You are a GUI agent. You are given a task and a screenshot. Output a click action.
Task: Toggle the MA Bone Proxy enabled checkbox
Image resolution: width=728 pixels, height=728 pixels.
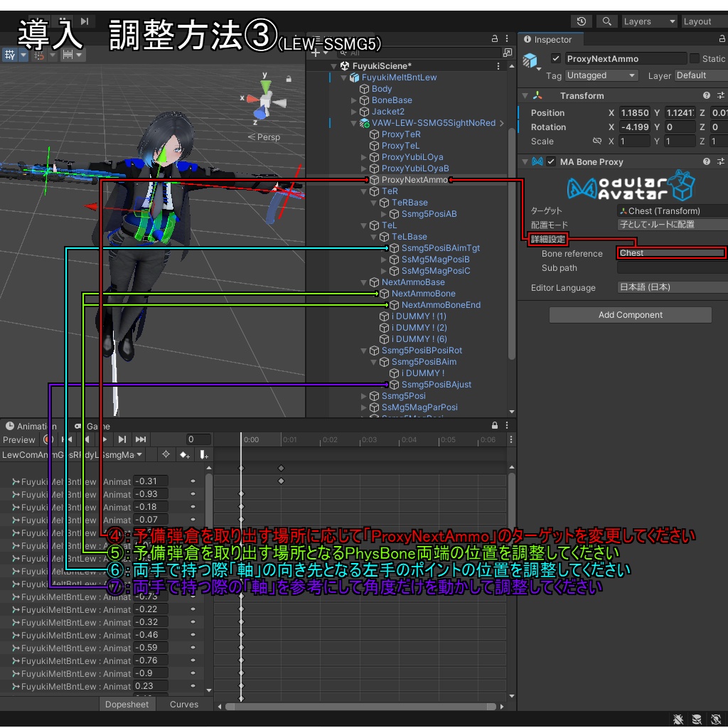(x=550, y=161)
